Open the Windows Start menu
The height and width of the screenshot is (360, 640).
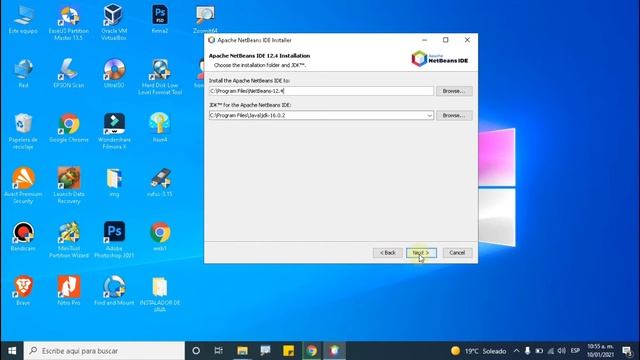(12, 351)
